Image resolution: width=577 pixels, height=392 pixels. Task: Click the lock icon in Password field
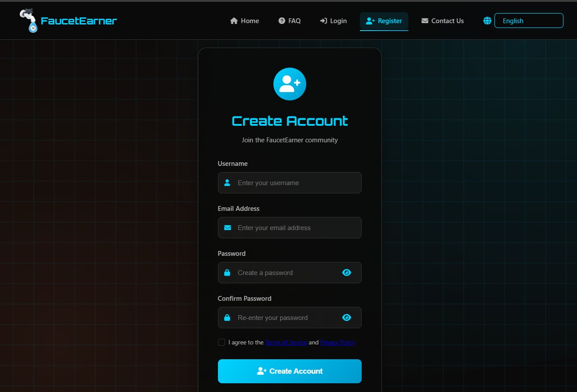pos(227,272)
